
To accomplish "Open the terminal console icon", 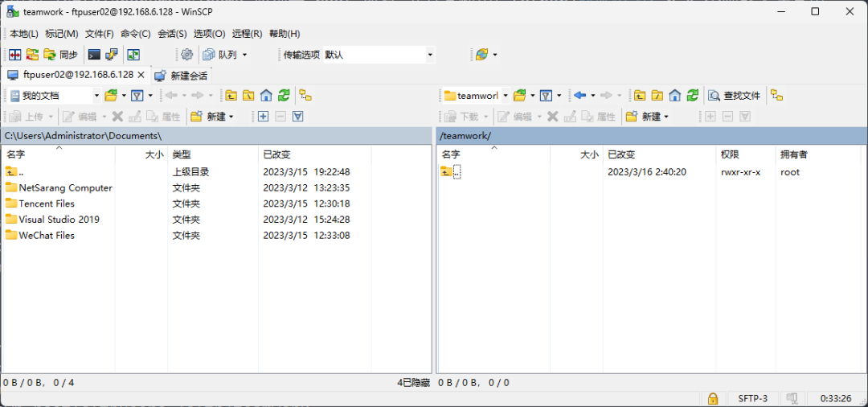I will (95, 54).
